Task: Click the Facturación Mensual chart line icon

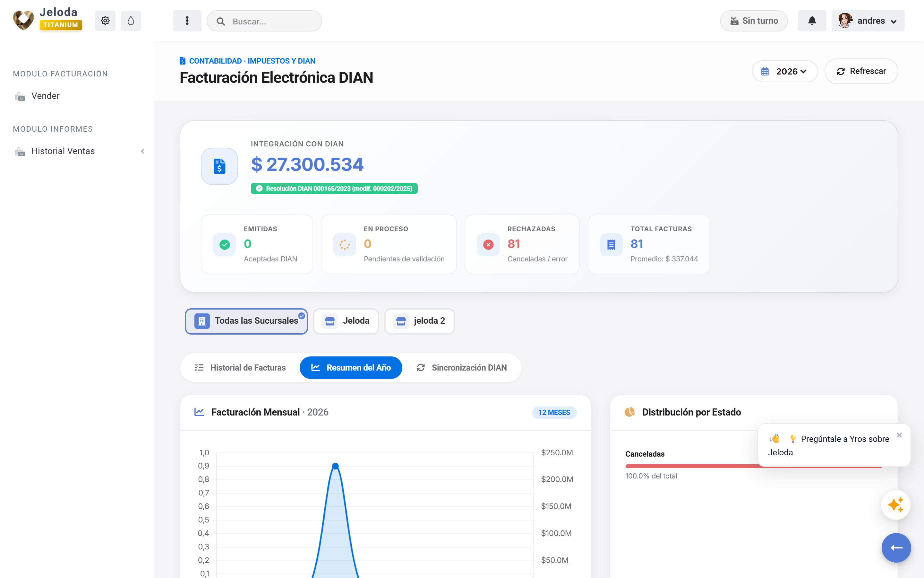Action: tap(199, 412)
